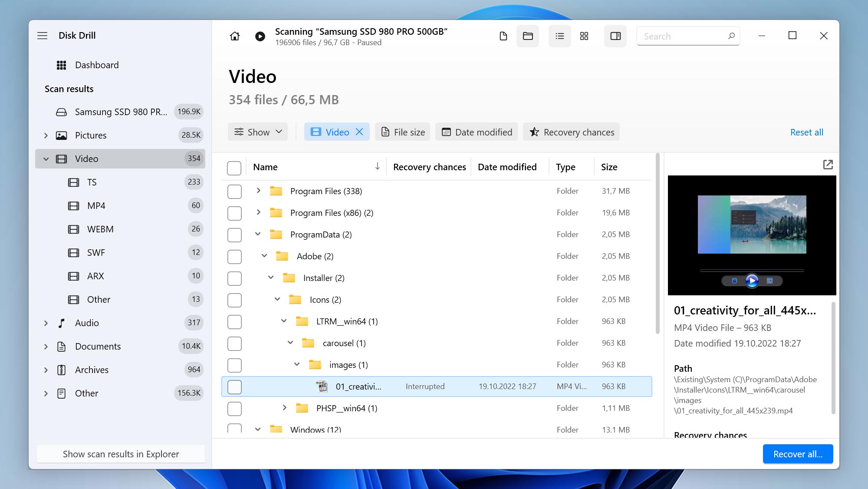The width and height of the screenshot is (868, 489).
Task: Switch to list view layout
Action: tap(559, 36)
